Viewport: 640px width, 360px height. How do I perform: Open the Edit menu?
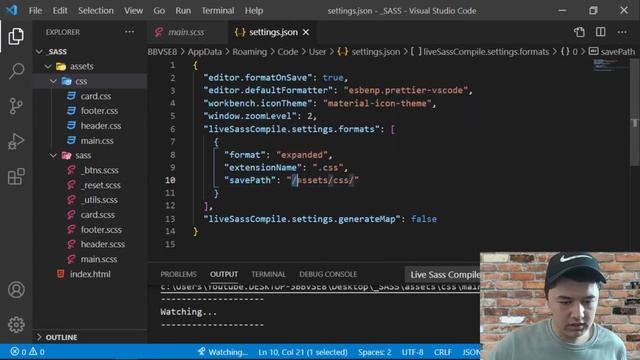pyautogui.click(x=60, y=11)
